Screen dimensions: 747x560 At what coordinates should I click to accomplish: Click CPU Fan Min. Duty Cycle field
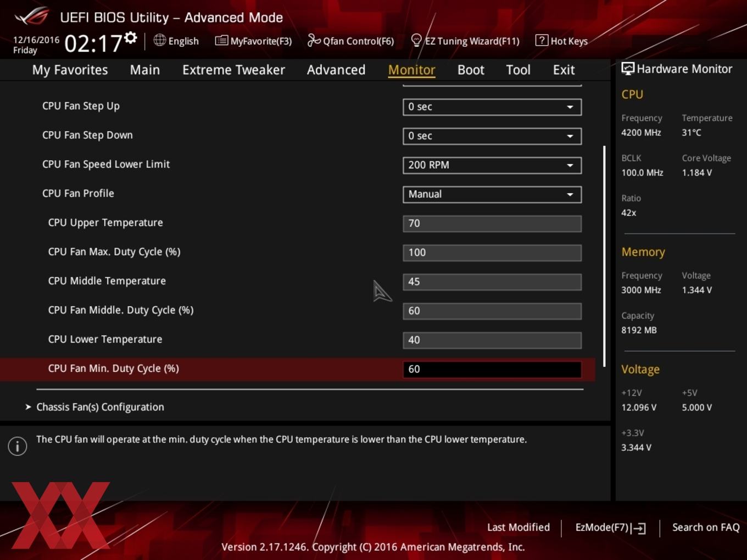[x=492, y=369]
